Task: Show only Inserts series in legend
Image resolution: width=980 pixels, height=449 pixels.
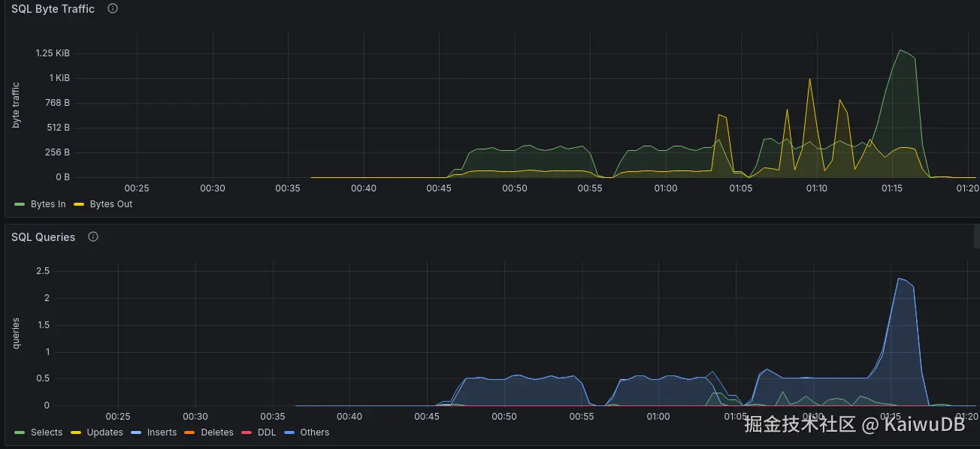Action: coord(162,432)
